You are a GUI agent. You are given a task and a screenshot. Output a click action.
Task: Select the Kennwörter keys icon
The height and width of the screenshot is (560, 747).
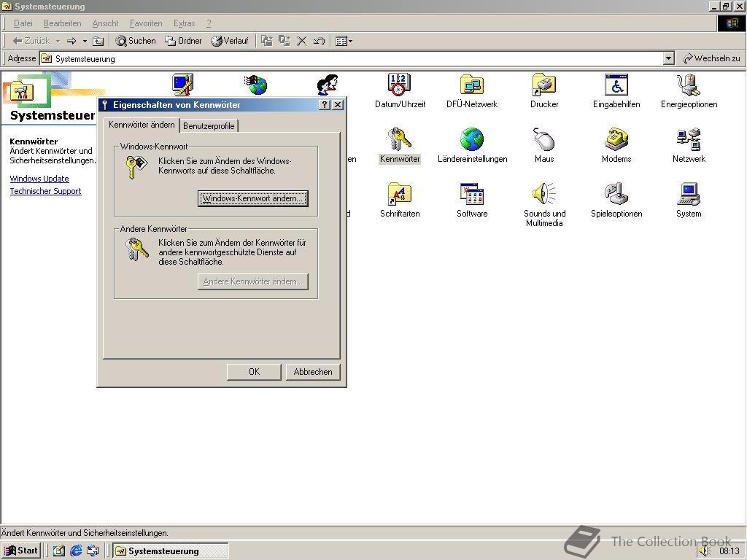399,139
